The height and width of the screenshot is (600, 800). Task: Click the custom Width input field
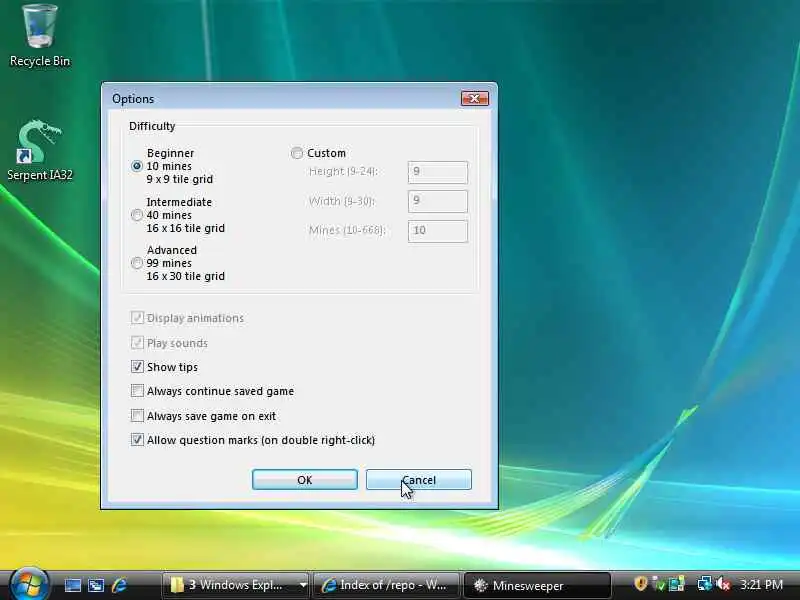[x=438, y=201]
